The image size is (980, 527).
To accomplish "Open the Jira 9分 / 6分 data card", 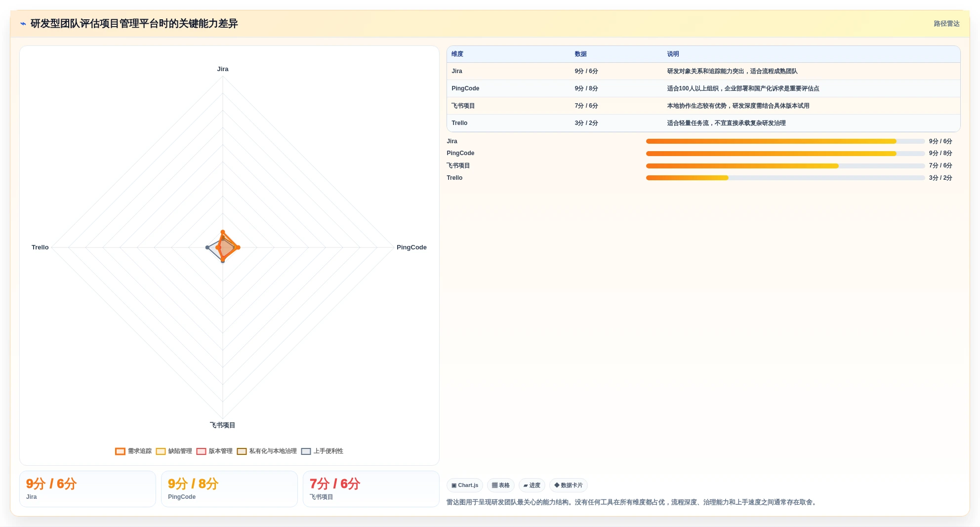I will tap(87, 489).
